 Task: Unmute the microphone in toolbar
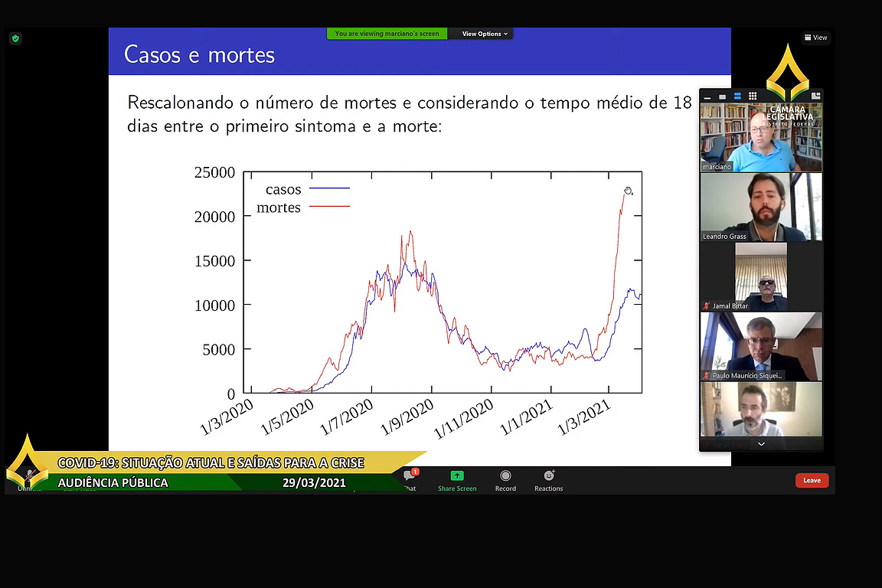29,479
